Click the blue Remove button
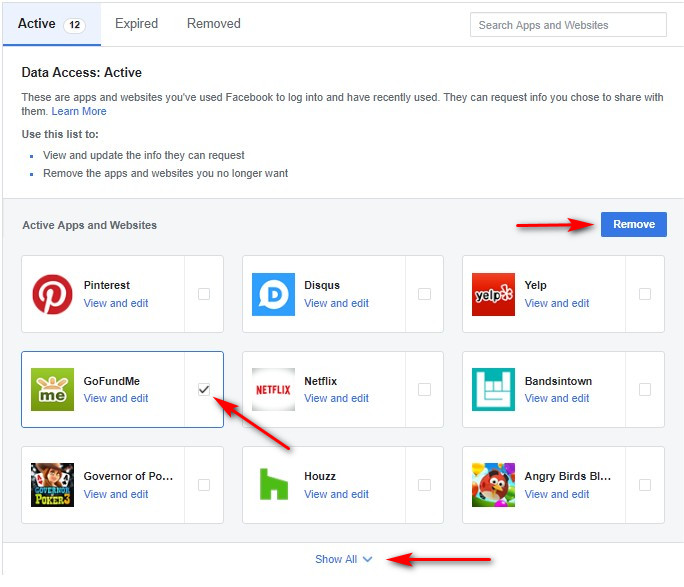 pyautogui.click(x=633, y=224)
